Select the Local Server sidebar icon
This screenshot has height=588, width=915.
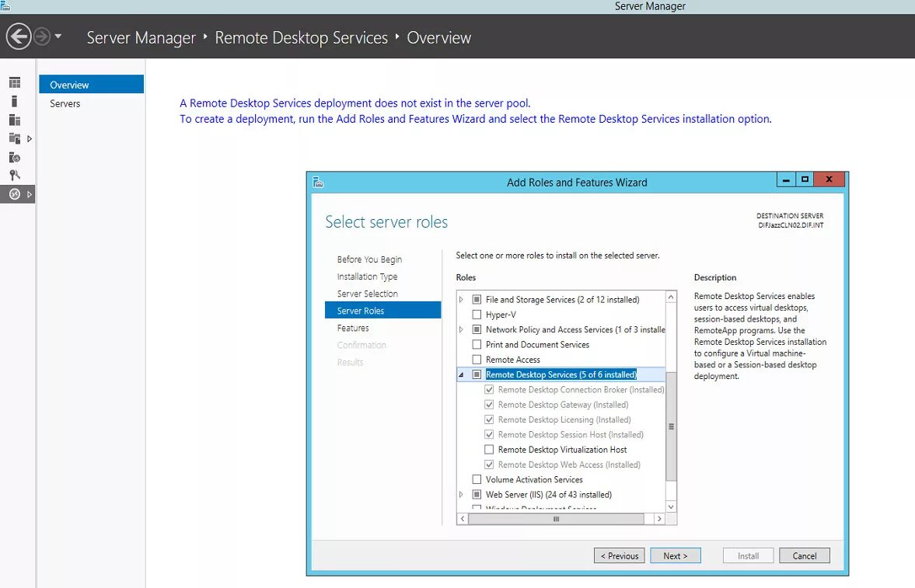15,101
